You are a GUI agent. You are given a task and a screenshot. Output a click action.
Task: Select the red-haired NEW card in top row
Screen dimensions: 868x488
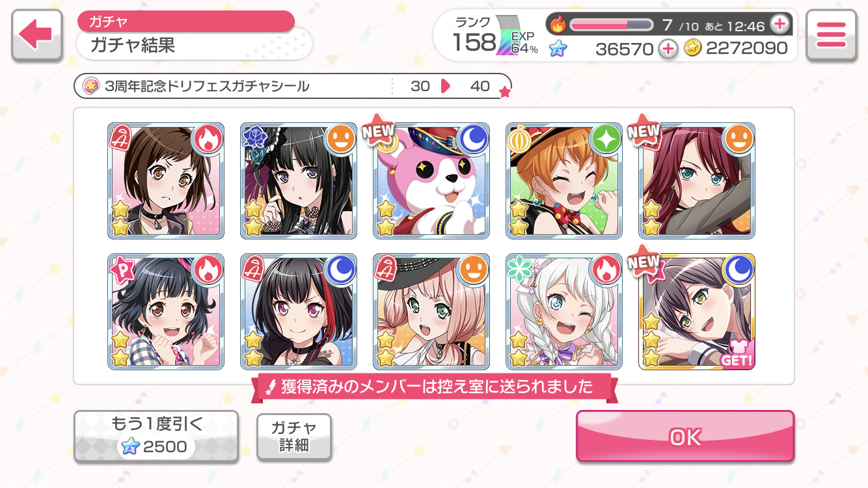pos(697,181)
